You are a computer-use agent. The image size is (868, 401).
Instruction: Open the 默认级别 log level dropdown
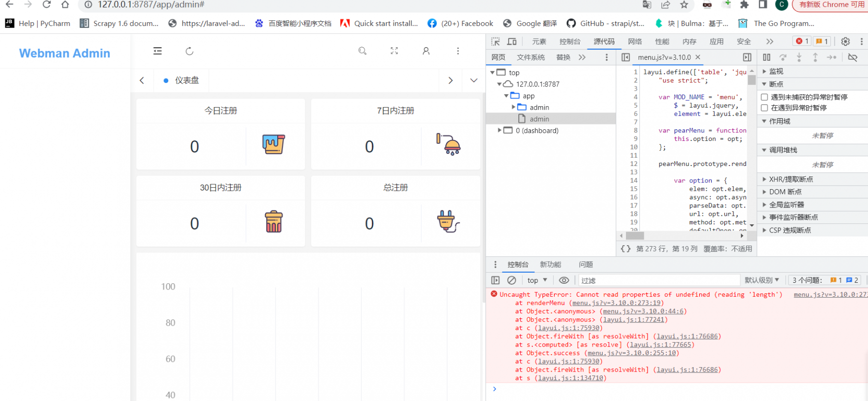point(762,280)
